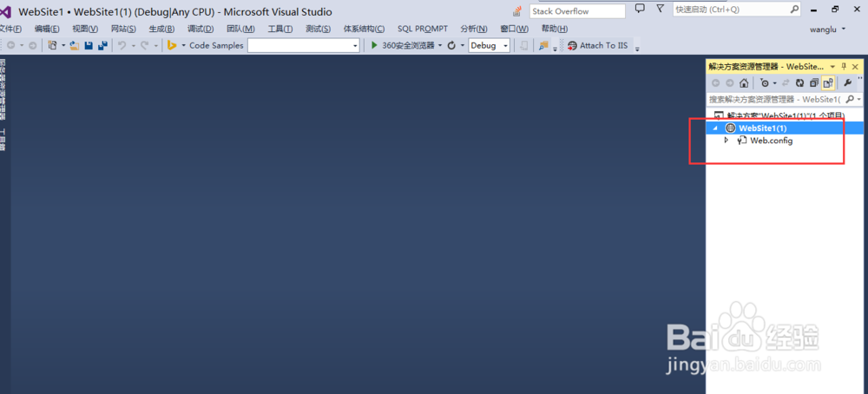Click the Undo arrow icon

pos(122,45)
